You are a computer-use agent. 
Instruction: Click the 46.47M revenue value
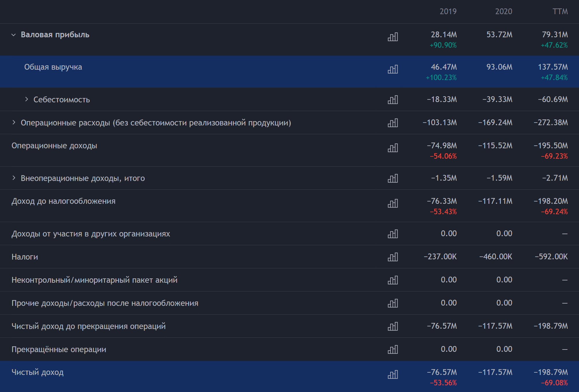(444, 67)
